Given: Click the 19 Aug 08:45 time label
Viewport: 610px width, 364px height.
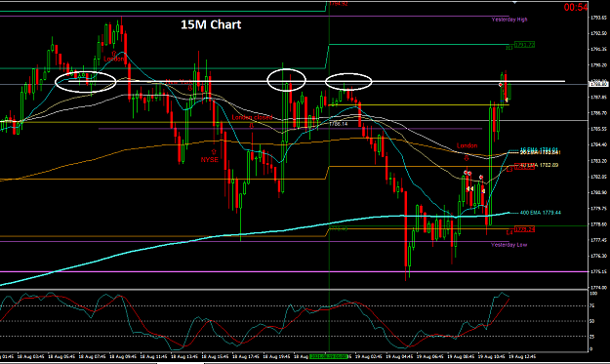Looking at the screenshot, I should (x=461, y=356).
